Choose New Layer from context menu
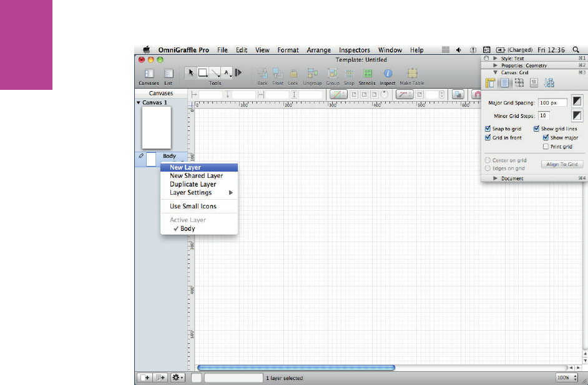 [199, 167]
